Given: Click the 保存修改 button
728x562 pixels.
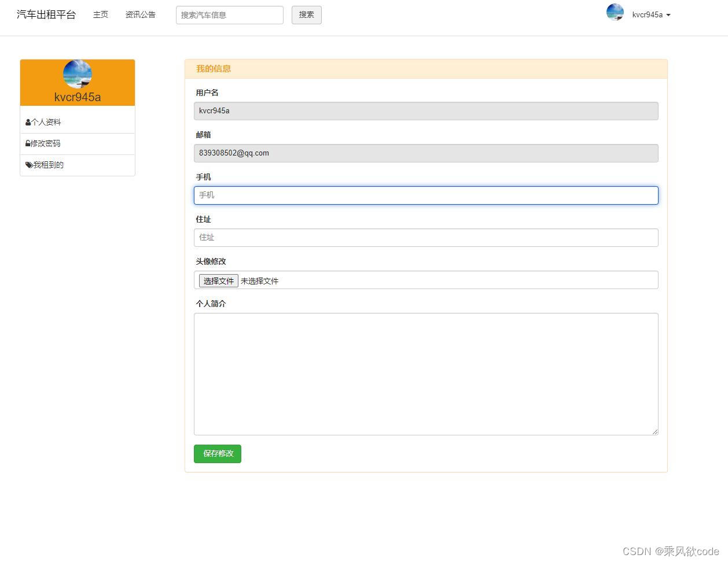Looking at the screenshot, I should pos(218,454).
